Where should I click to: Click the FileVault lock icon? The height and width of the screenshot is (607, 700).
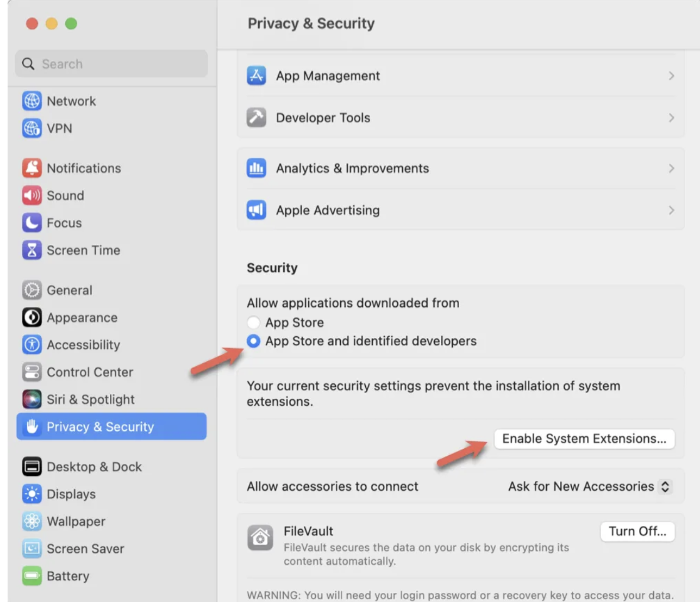coord(260,537)
